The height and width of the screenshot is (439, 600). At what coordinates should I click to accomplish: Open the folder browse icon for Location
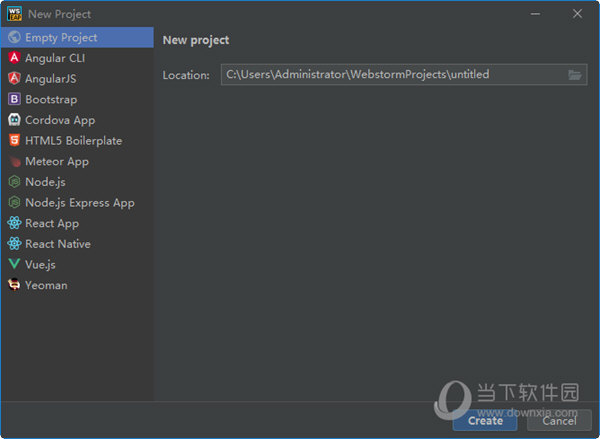point(575,75)
